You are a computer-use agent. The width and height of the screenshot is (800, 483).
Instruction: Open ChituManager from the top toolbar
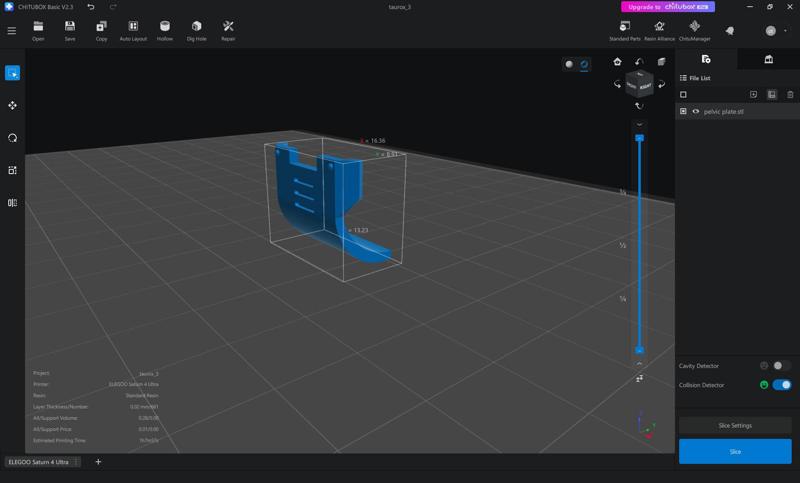[x=694, y=27]
